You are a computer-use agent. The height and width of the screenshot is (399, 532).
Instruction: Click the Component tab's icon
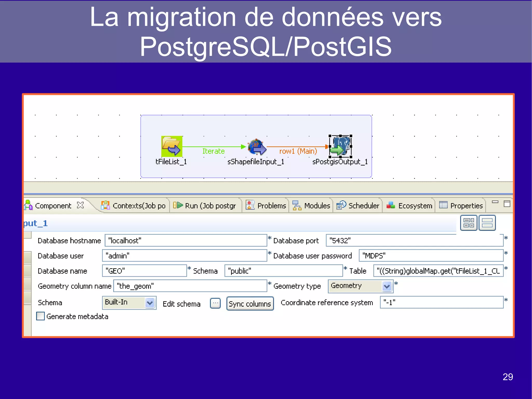tap(28, 205)
